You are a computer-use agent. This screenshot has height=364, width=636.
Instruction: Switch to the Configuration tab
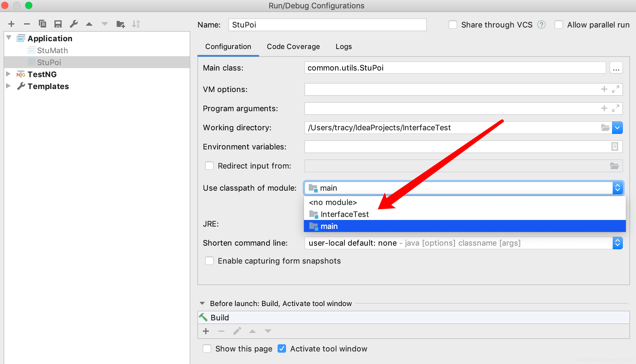coord(228,47)
